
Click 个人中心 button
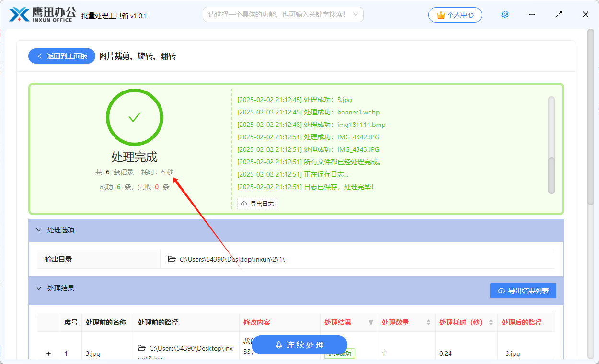455,15
